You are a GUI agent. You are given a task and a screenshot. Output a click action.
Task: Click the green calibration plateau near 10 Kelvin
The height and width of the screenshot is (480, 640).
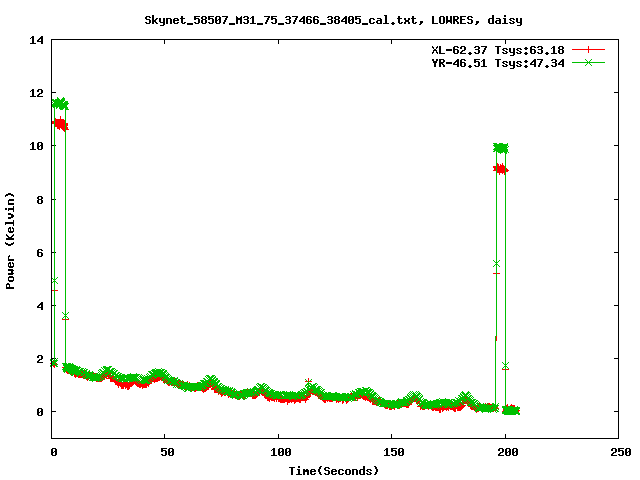pos(501,148)
